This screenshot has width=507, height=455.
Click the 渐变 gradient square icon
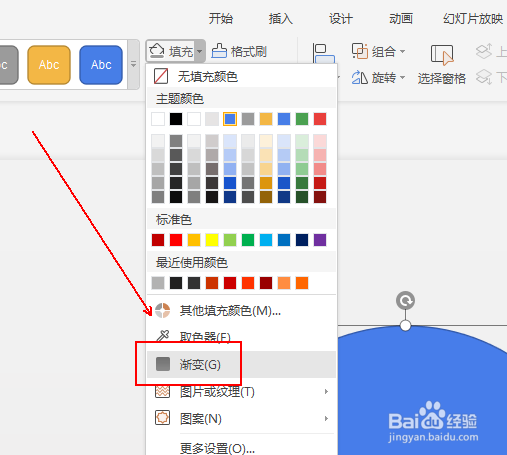[x=163, y=364]
